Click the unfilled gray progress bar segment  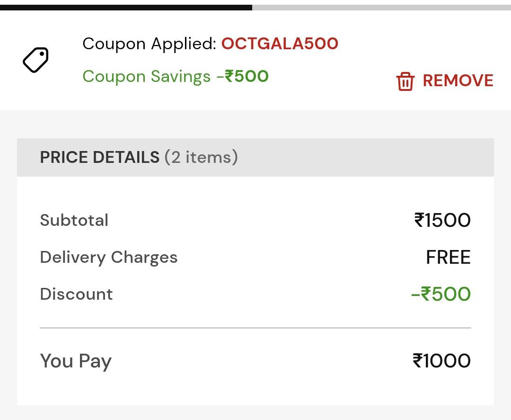(381, 8)
